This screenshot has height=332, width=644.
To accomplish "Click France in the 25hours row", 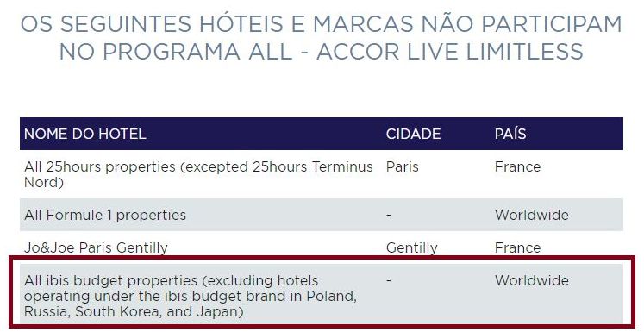I will [517, 166].
